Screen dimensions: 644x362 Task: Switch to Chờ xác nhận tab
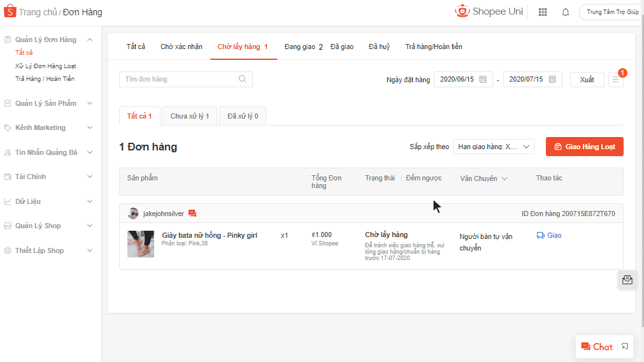pyautogui.click(x=182, y=47)
